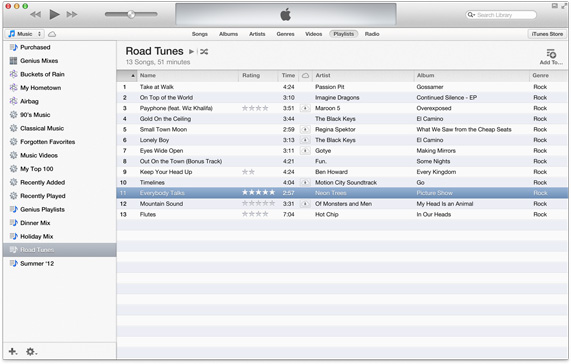571x364 pixels.
Task: Go to previous track with rewind icon
Action: pyautogui.click(x=35, y=15)
